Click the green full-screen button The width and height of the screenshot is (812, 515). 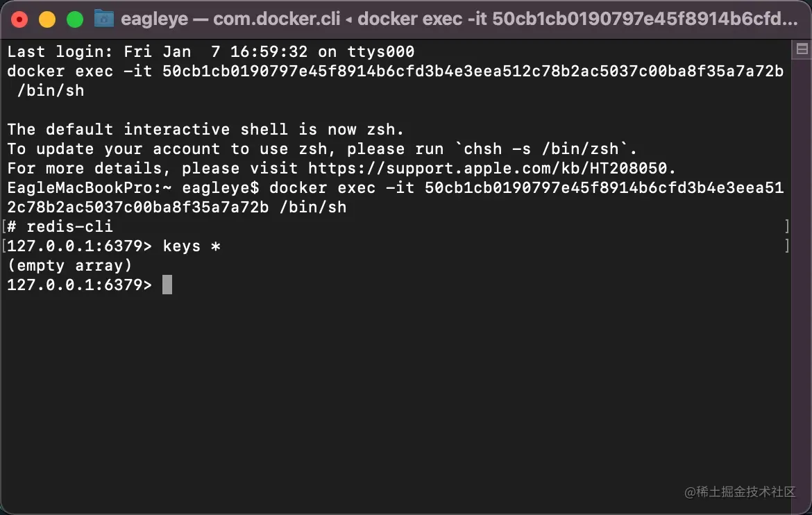pos(74,20)
